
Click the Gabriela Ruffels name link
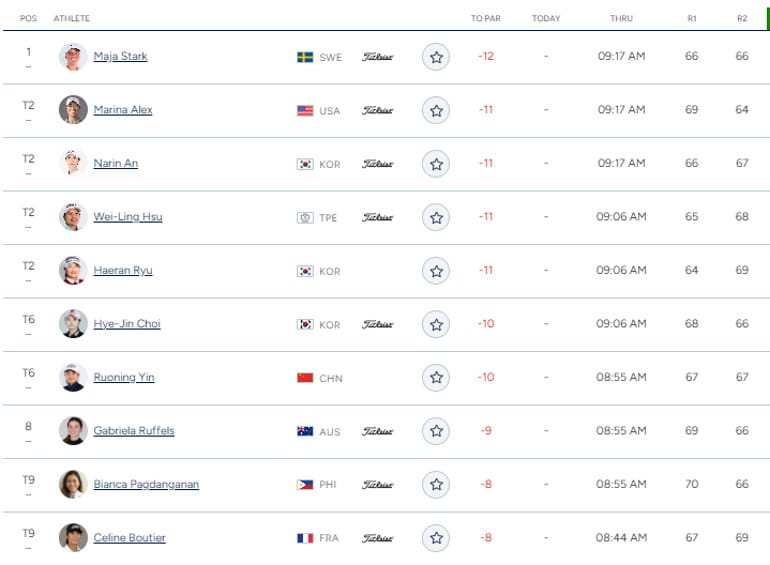[x=134, y=431]
